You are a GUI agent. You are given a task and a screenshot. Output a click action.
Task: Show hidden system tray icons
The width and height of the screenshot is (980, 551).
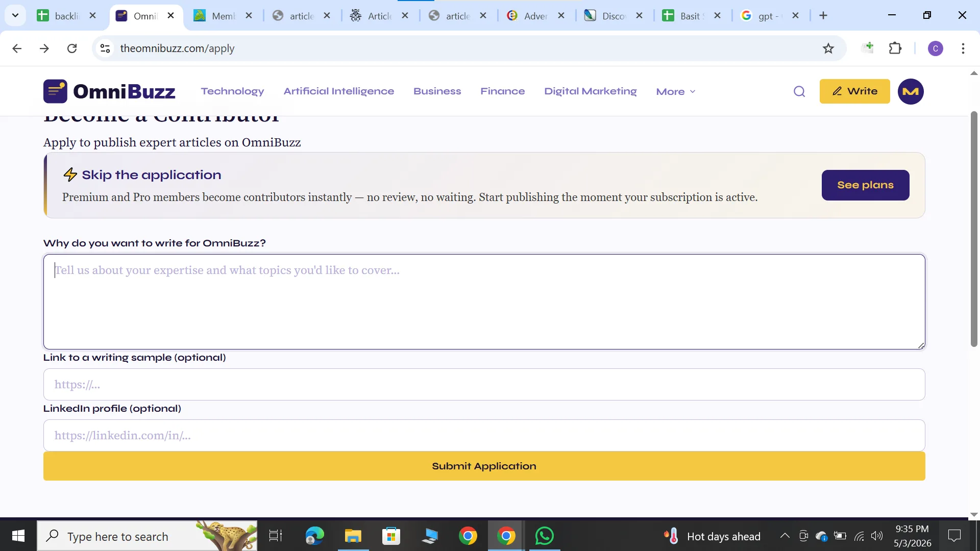[x=785, y=536]
